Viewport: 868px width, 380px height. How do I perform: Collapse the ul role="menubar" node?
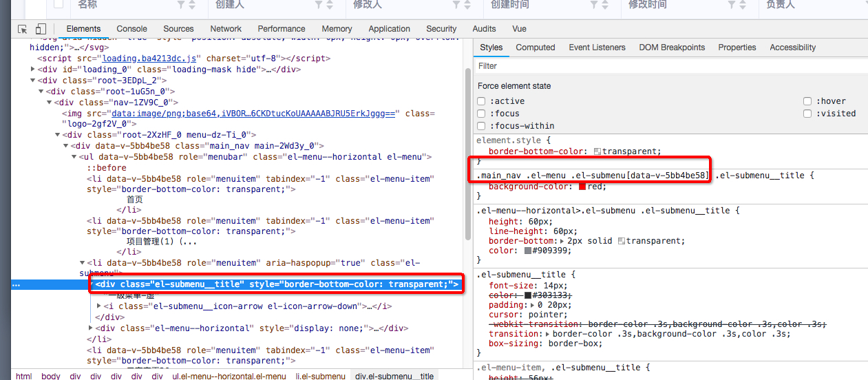click(74, 157)
